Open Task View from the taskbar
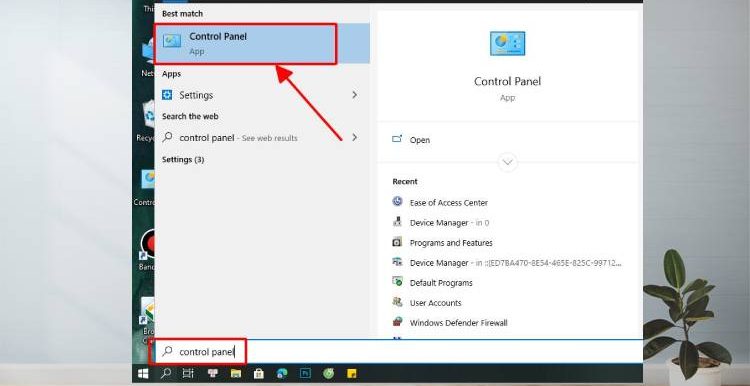This screenshot has height=386, width=750. pos(188,373)
